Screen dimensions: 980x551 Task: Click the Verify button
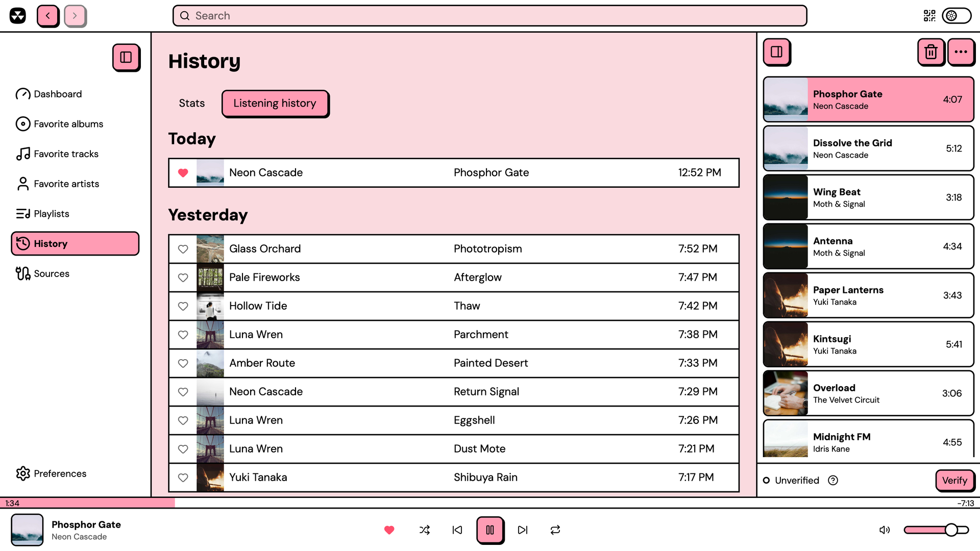point(954,480)
